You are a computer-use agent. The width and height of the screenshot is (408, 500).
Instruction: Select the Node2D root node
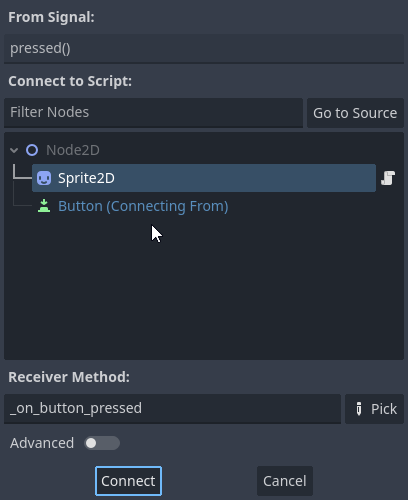(x=73, y=150)
